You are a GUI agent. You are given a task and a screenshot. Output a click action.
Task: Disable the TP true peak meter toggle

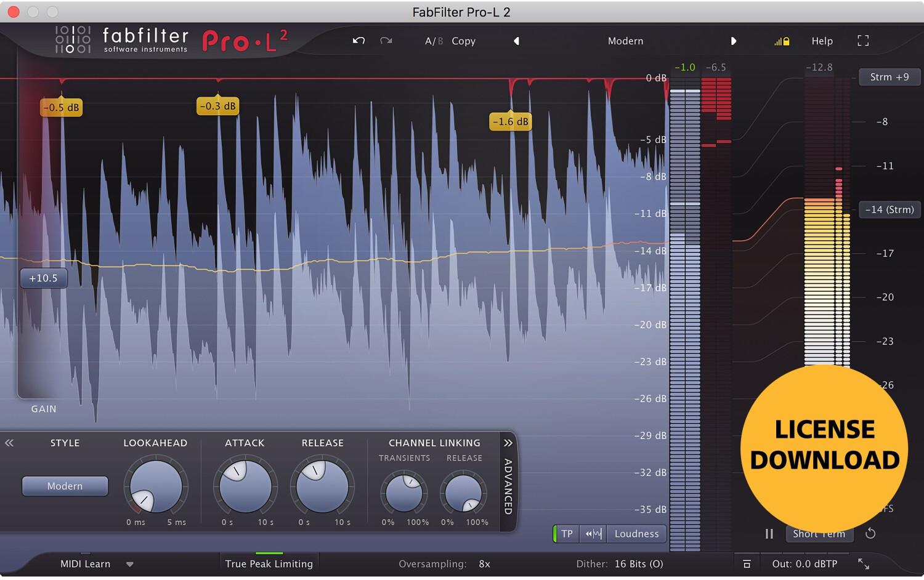click(566, 533)
